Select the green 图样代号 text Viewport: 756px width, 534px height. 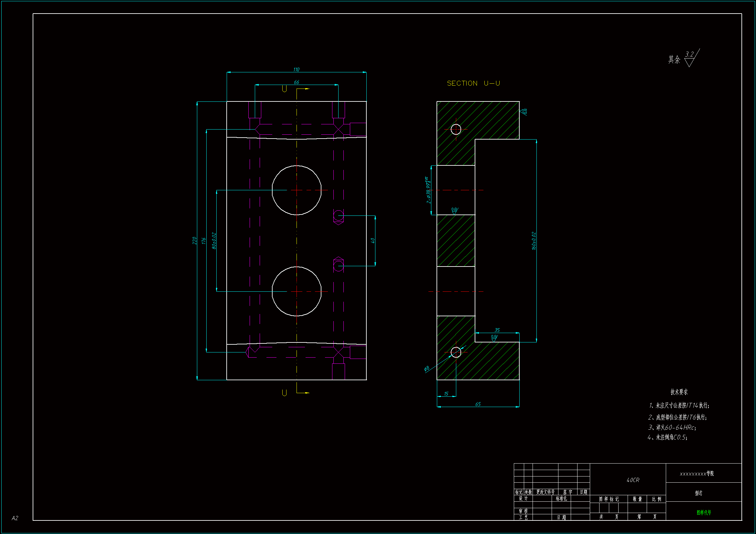pyautogui.click(x=704, y=512)
